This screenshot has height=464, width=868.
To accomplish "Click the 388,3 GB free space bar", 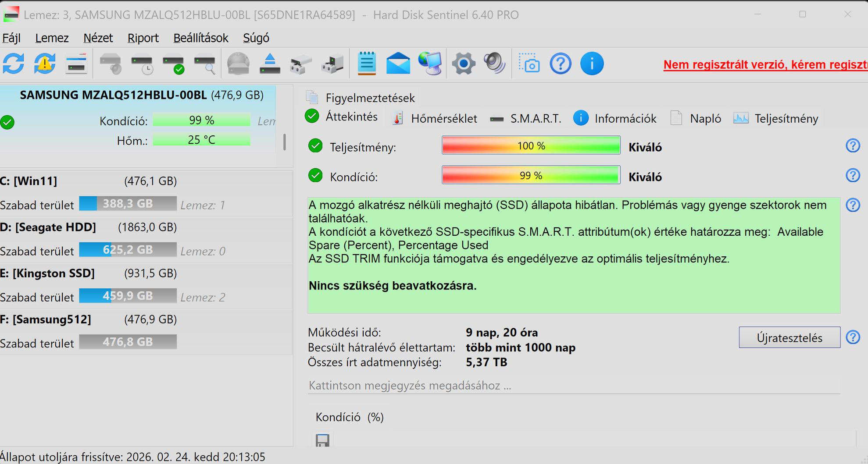I will point(128,204).
